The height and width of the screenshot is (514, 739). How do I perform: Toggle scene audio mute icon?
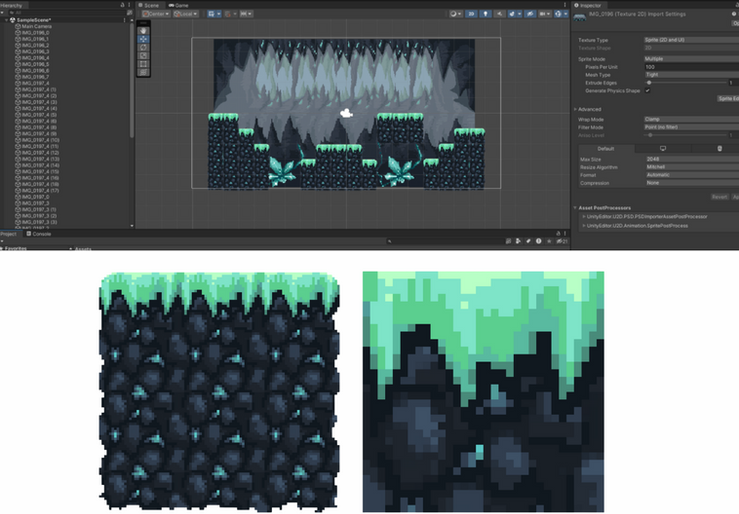[x=499, y=14]
